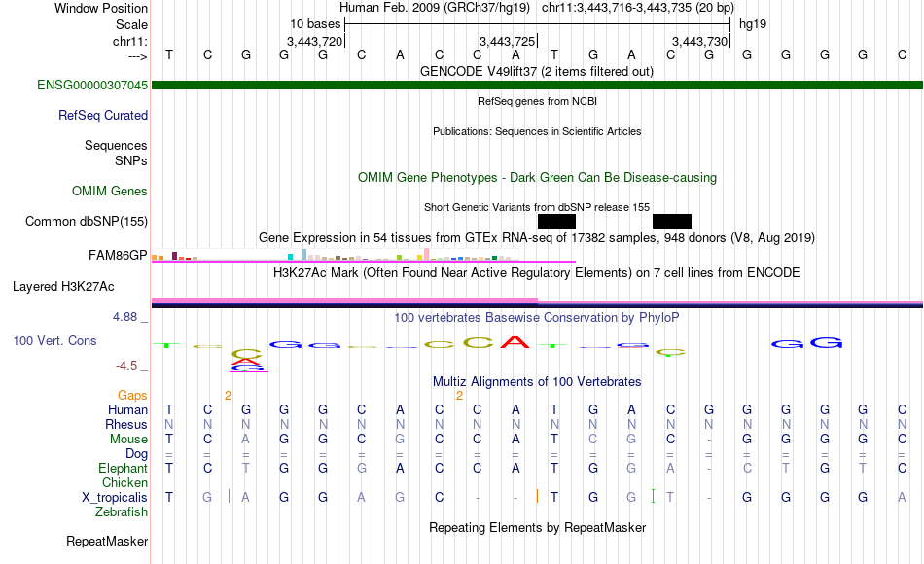Select the Chicken alignment row label
Viewport: 924px width, 564px height.
point(124,482)
